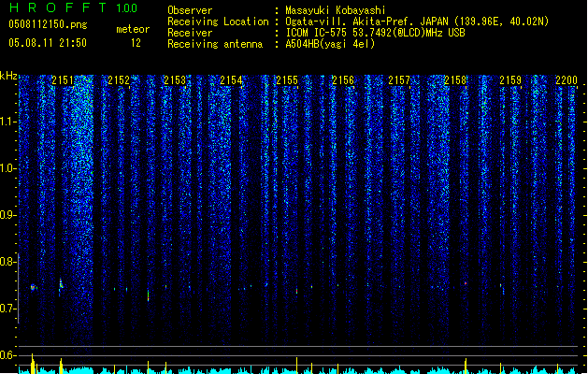Click the 2151 time marker

63,80
